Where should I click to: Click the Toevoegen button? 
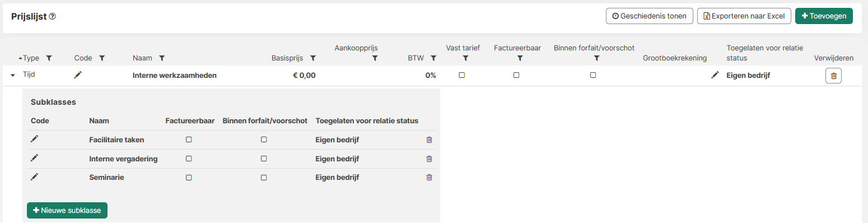coord(824,16)
